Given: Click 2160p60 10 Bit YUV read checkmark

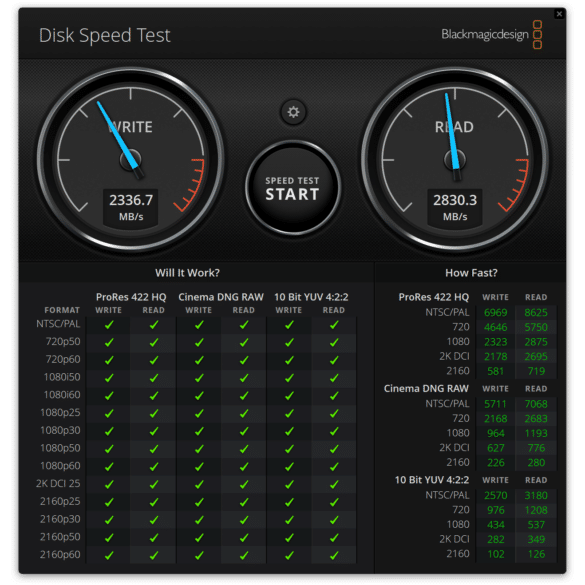Looking at the screenshot, I should pos(334,555).
